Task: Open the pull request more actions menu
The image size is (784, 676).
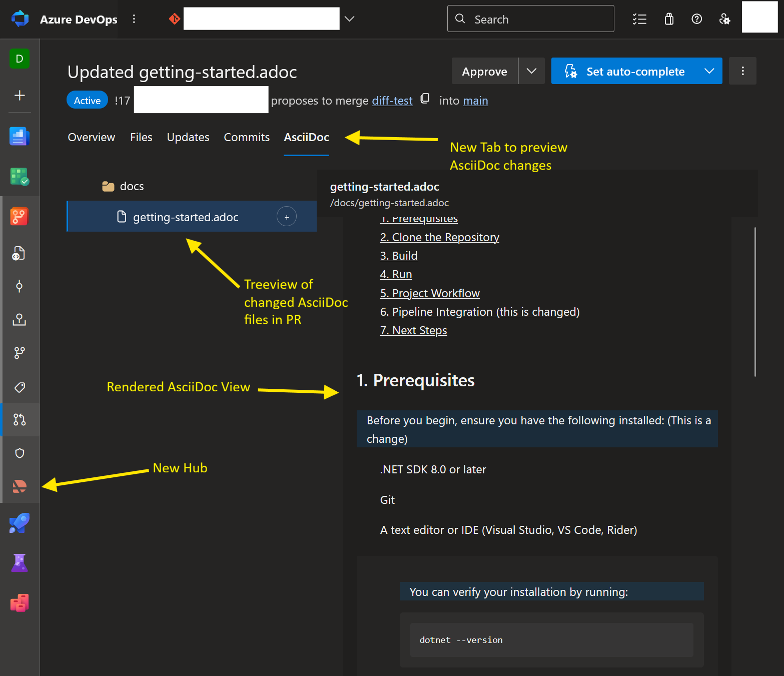Action: point(742,71)
